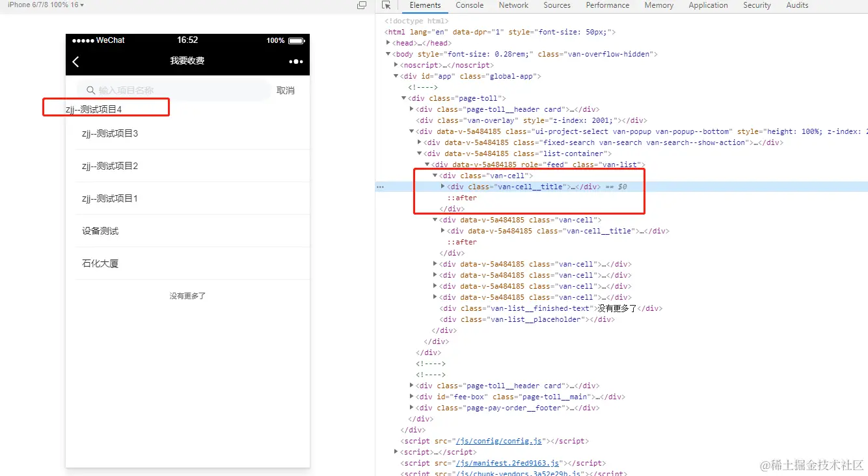The height and width of the screenshot is (476, 868).
Task: Collapse the body element node
Action: 388,54
